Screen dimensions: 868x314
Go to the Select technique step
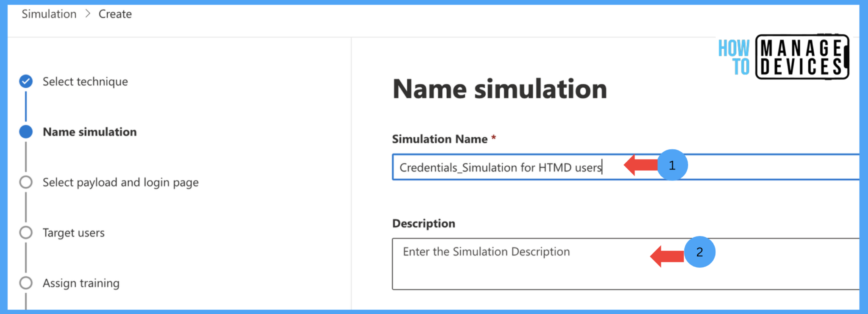(x=85, y=81)
